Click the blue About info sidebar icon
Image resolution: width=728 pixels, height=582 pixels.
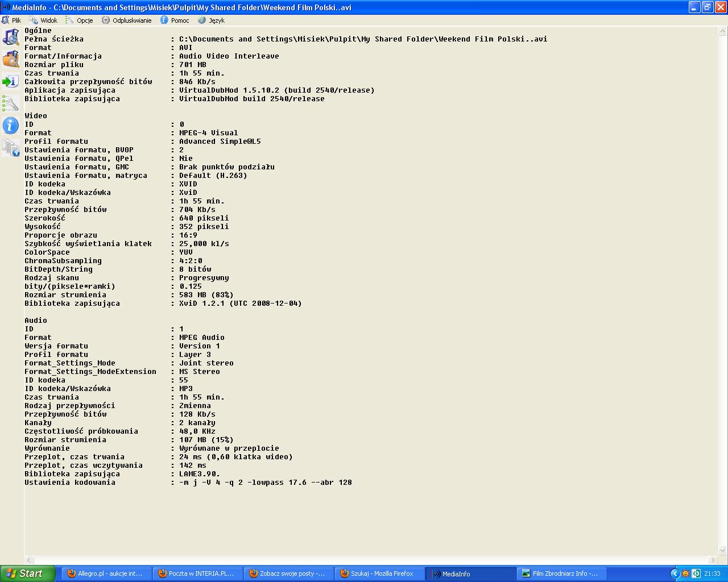click(11, 125)
